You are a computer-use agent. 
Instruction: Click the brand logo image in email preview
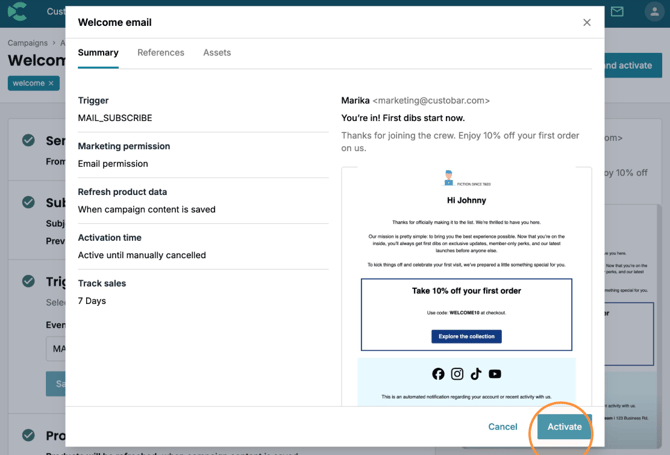tap(466, 178)
